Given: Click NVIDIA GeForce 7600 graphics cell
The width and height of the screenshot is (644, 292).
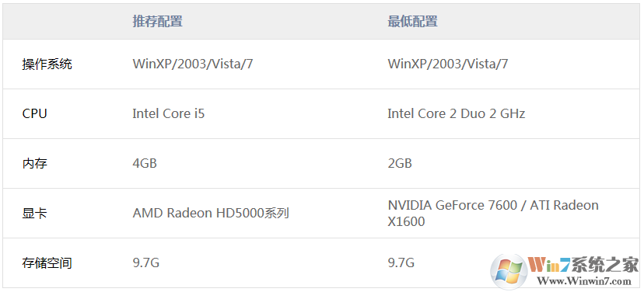Looking at the screenshot, I should [x=493, y=214].
